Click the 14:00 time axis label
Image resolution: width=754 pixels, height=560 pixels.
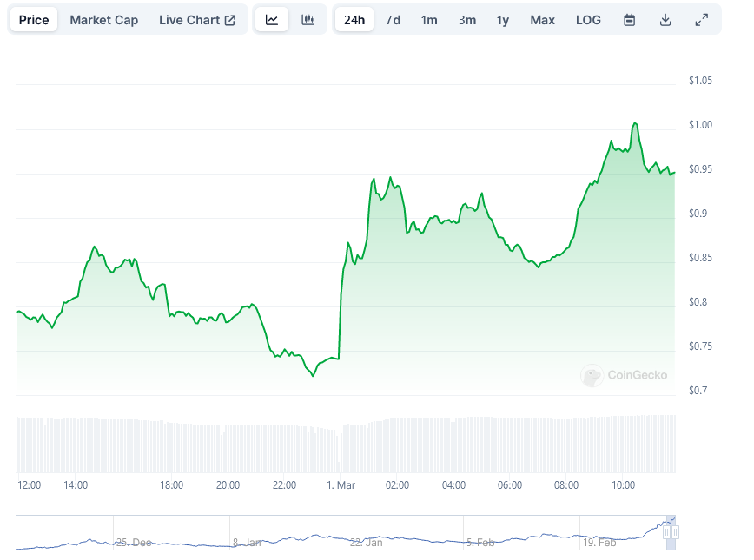tap(76, 485)
